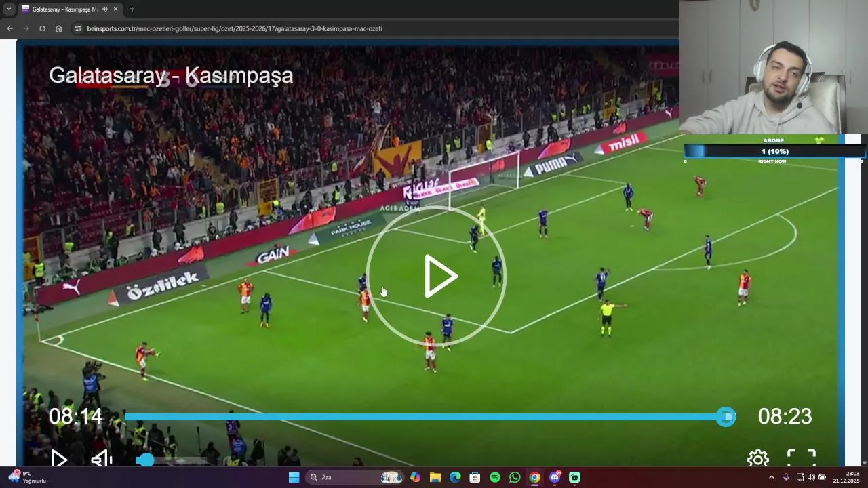
Task: Launch Microsoft Edge from the taskbar
Action: pos(455,477)
